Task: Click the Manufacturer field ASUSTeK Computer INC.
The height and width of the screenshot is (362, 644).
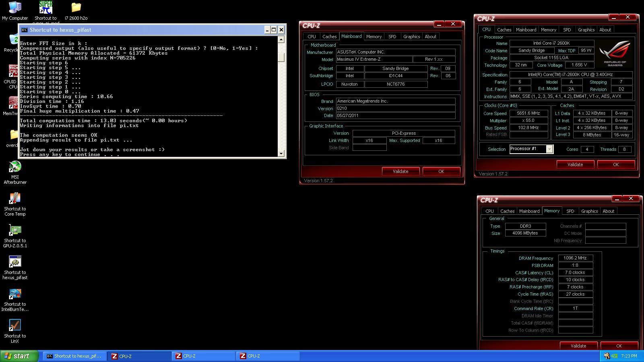Action: click(396, 52)
